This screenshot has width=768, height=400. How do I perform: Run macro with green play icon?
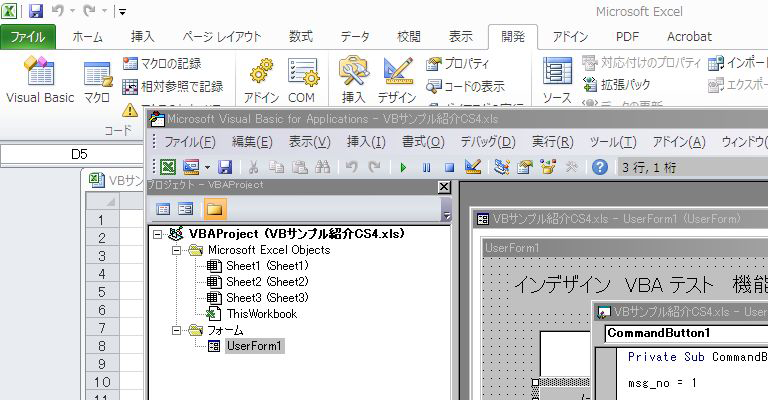403,167
